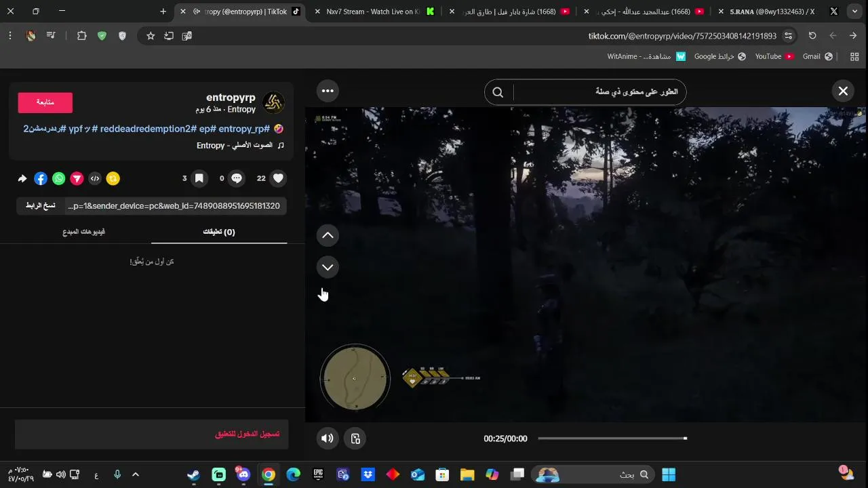Viewport: 868px width, 488px height.
Task: Reload the page
Action: pyautogui.click(x=812, y=36)
